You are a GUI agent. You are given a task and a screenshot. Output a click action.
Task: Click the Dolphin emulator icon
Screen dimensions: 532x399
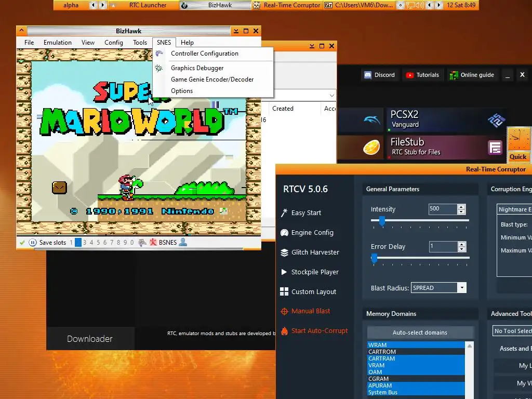[x=372, y=120]
